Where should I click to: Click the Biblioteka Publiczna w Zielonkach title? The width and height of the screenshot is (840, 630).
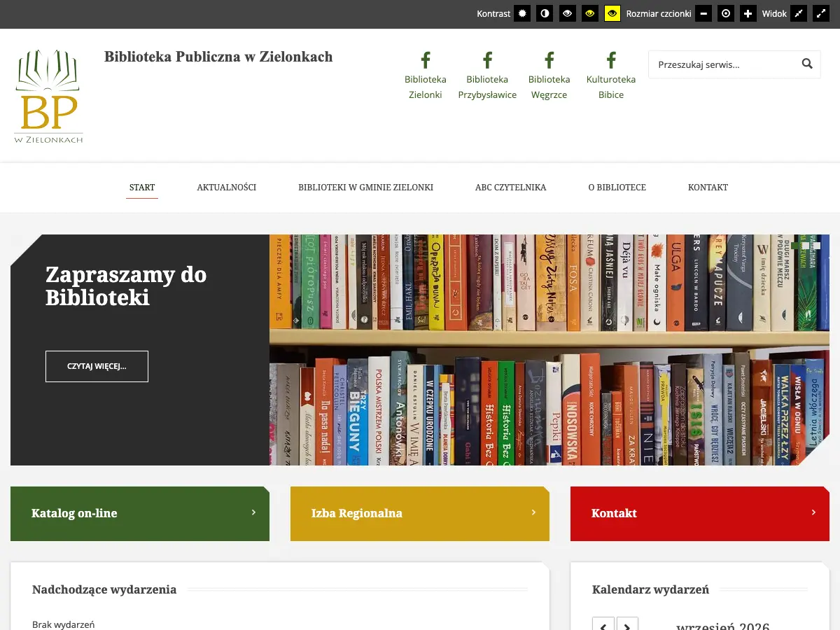pyautogui.click(x=218, y=57)
